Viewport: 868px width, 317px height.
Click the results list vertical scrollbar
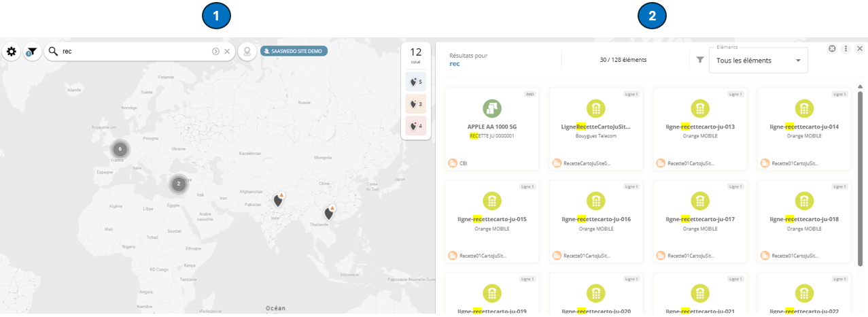pos(860,170)
